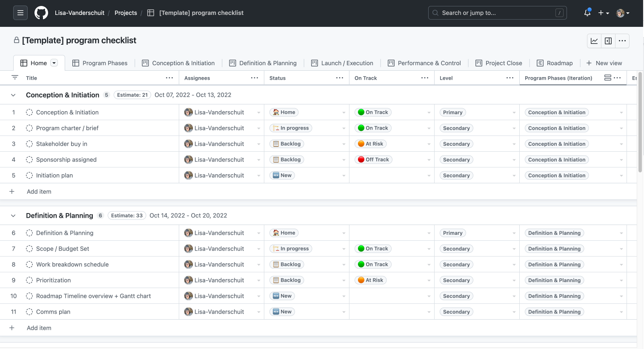Click the group-by icon in Program Phases header
Screen dimensions: 644x349
(x=608, y=78)
